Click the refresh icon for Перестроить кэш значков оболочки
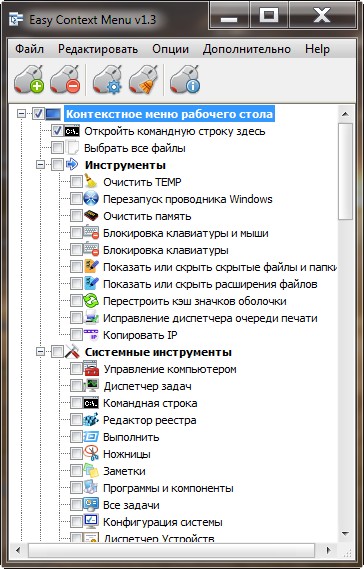This screenshot has width=364, height=569. (91, 301)
